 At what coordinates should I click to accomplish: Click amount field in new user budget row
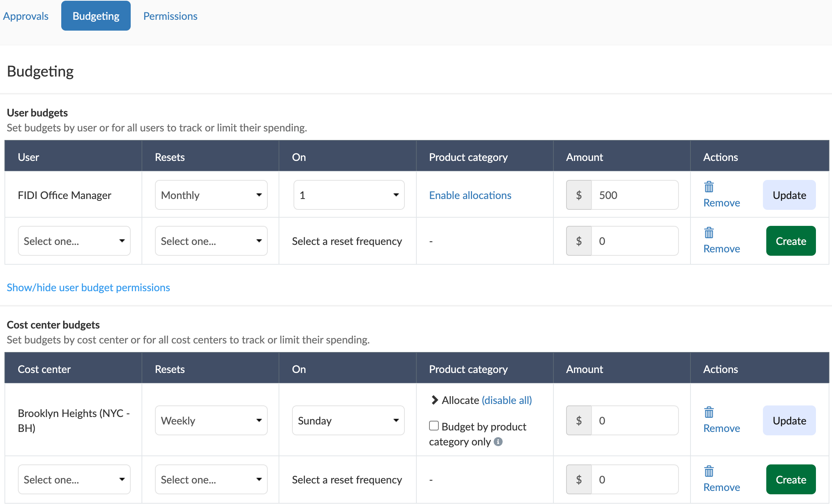point(635,241)
